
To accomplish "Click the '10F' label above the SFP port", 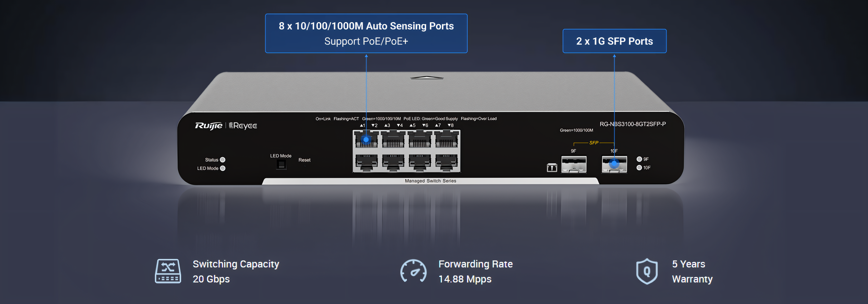I will point(614,151).
